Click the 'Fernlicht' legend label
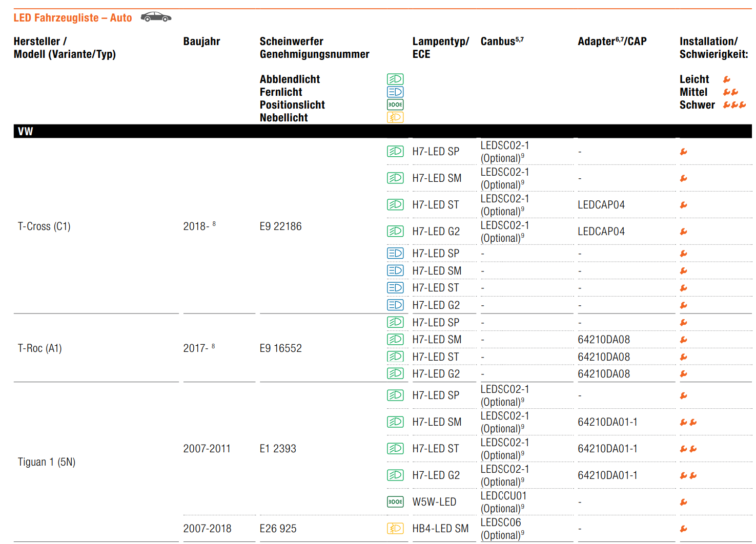 [x=281, y=92]
